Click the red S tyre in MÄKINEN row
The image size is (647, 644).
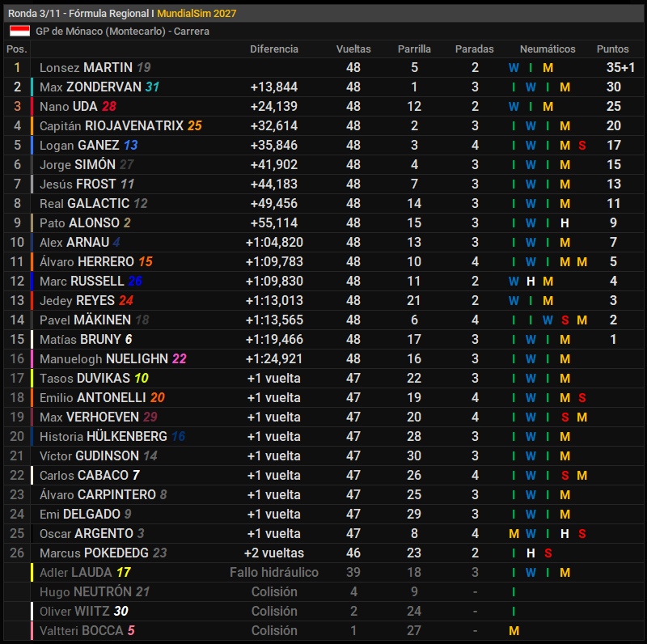(565, 320)
